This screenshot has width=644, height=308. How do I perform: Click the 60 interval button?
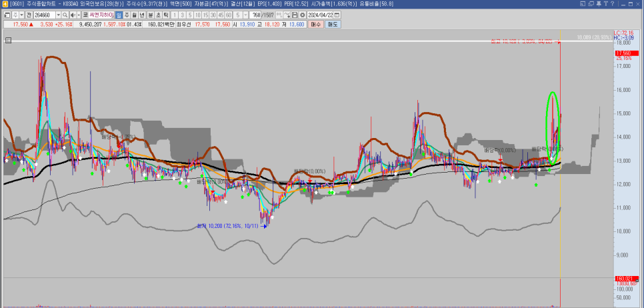229,15
